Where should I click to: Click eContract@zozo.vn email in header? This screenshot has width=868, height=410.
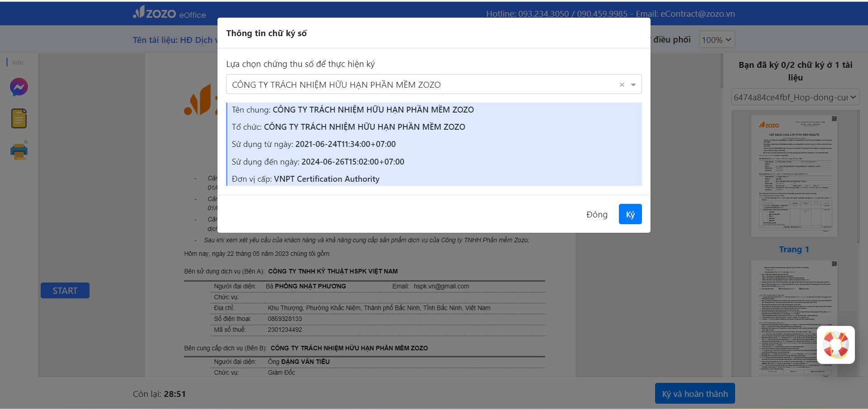pos(698,14)
